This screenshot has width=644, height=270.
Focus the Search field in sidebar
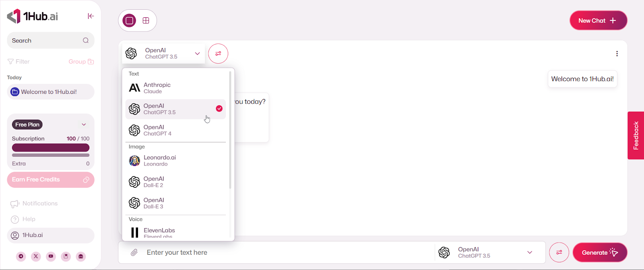(x=51, y=40)
